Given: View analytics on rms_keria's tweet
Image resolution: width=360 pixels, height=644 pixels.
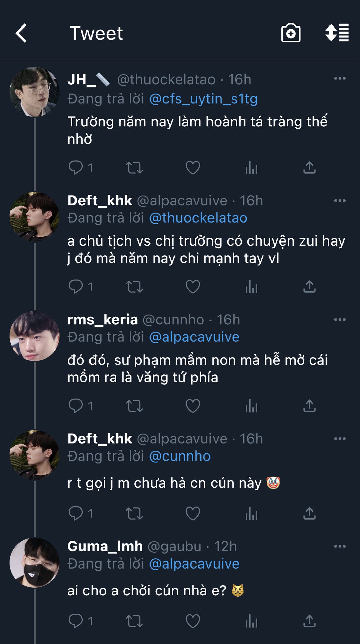Looking at the screenshot, I should point(251,406).
